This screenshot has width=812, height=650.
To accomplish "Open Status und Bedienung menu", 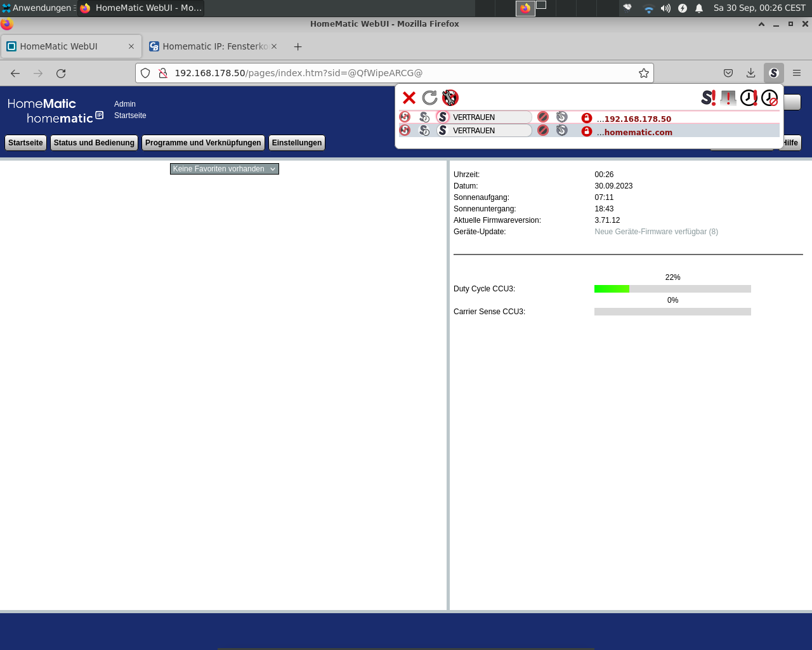I will 94,143.
